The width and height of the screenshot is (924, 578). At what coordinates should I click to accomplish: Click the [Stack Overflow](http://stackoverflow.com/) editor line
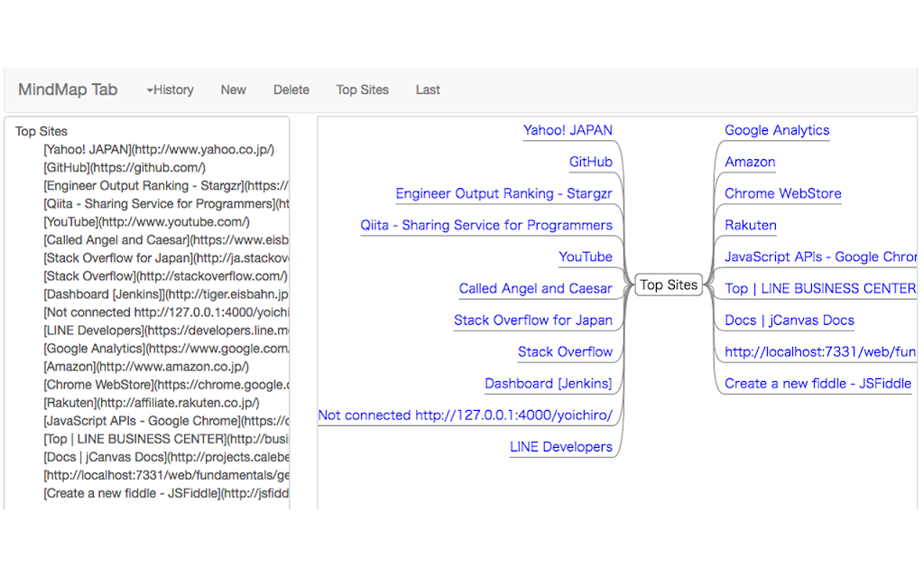click(x=166, y=276)
